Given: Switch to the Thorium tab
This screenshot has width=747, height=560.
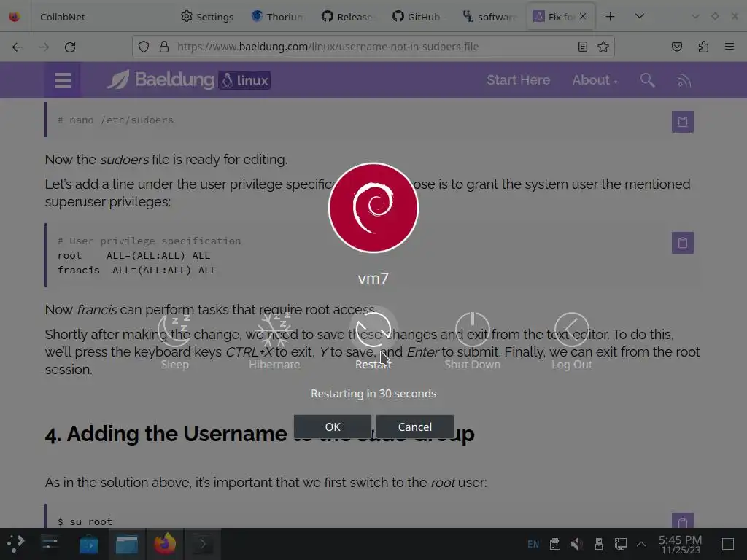Looking at the screenshot, I should [x=278, y=17].
